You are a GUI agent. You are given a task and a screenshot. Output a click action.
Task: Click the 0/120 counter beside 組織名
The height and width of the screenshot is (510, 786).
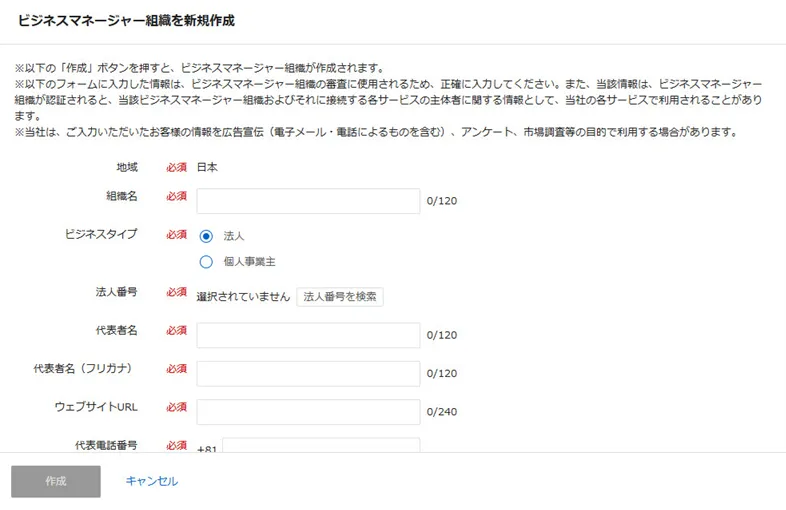(441, 201)
